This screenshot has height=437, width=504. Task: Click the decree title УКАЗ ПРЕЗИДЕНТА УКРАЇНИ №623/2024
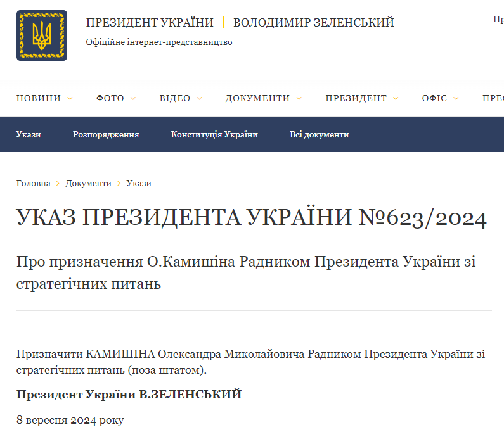tap(251, 217)
